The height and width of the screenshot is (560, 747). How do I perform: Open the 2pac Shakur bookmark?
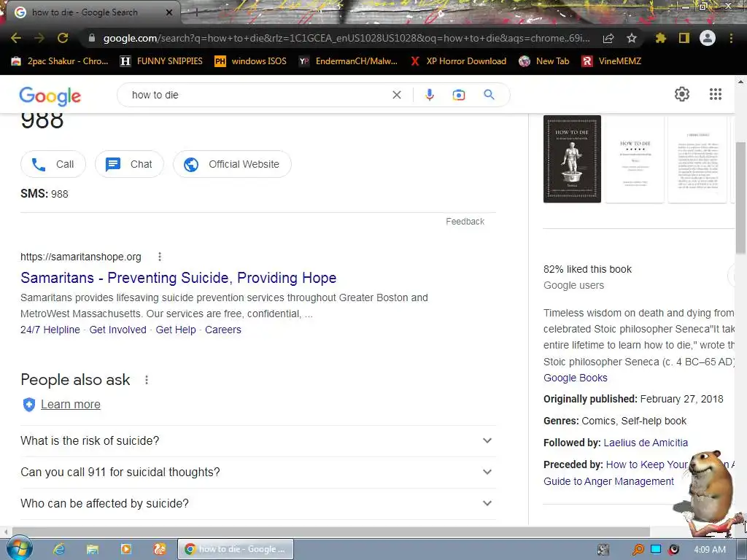click(x=60, y=61)
